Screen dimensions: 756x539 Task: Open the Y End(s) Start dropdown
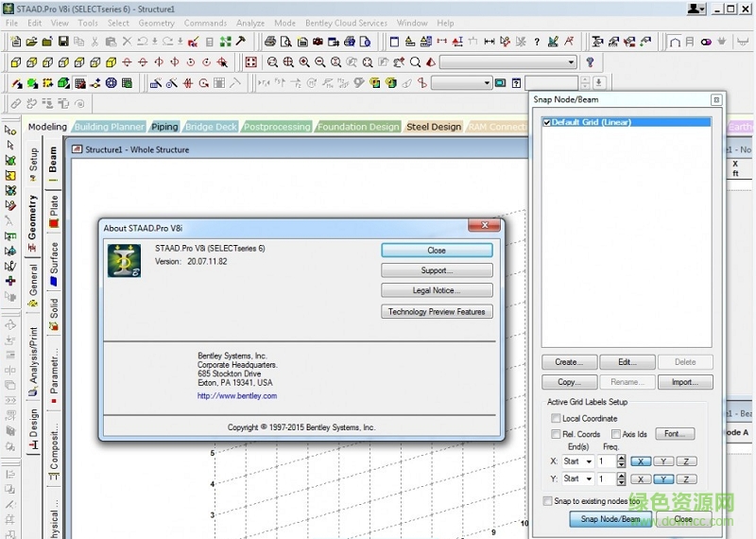[x=588, y=478]
